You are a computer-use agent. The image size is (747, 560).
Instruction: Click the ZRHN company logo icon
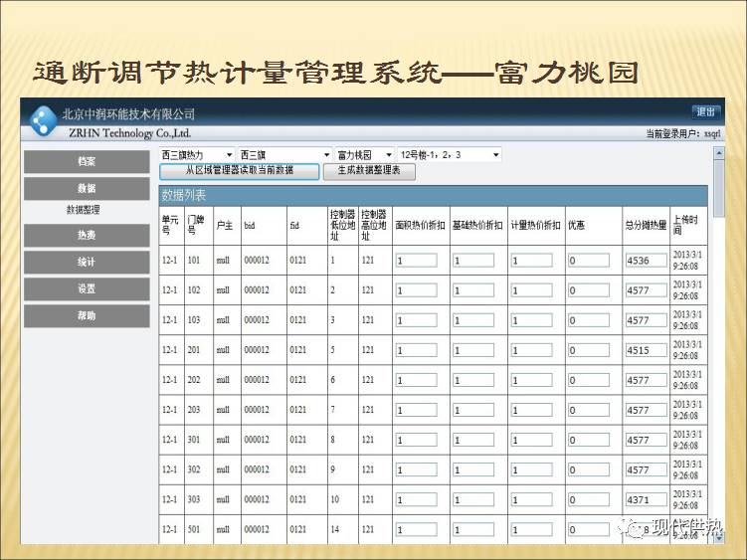click(x=42, y=120)
